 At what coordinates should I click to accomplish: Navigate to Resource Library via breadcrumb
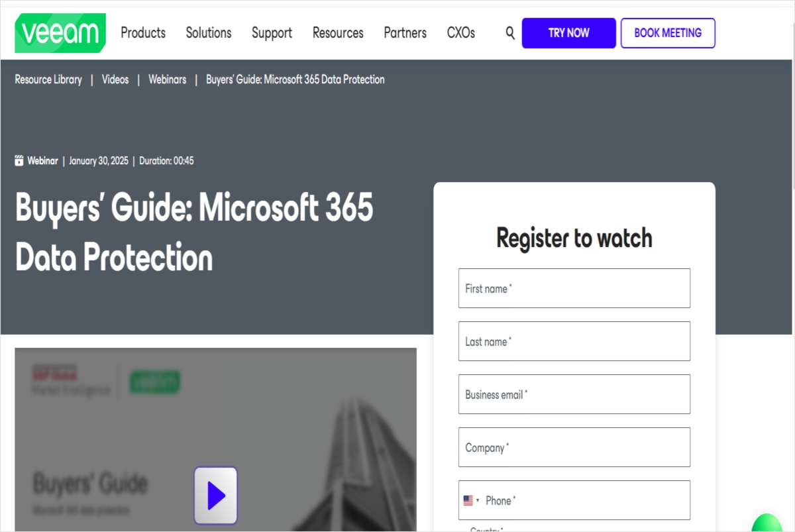coord(48,80)
